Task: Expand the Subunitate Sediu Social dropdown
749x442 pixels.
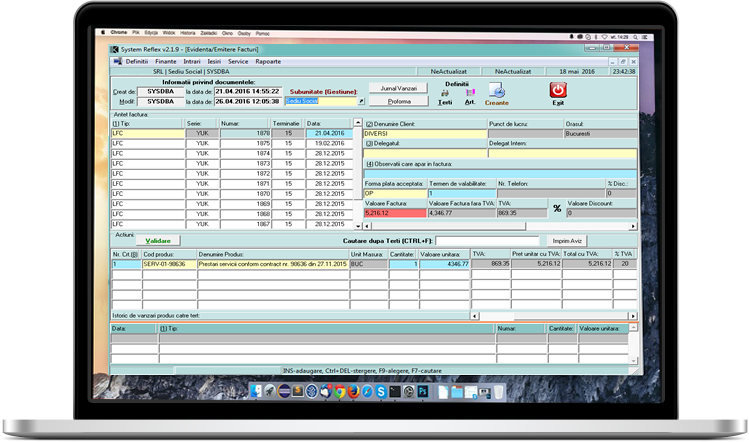Action: [362, 101]
